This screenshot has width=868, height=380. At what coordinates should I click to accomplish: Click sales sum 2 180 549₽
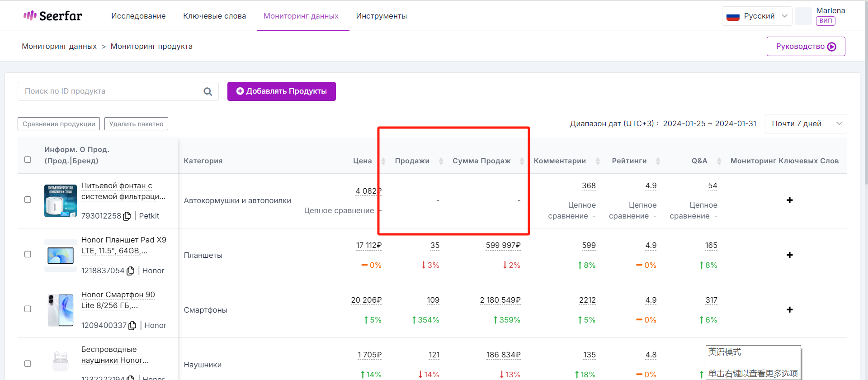500,300
